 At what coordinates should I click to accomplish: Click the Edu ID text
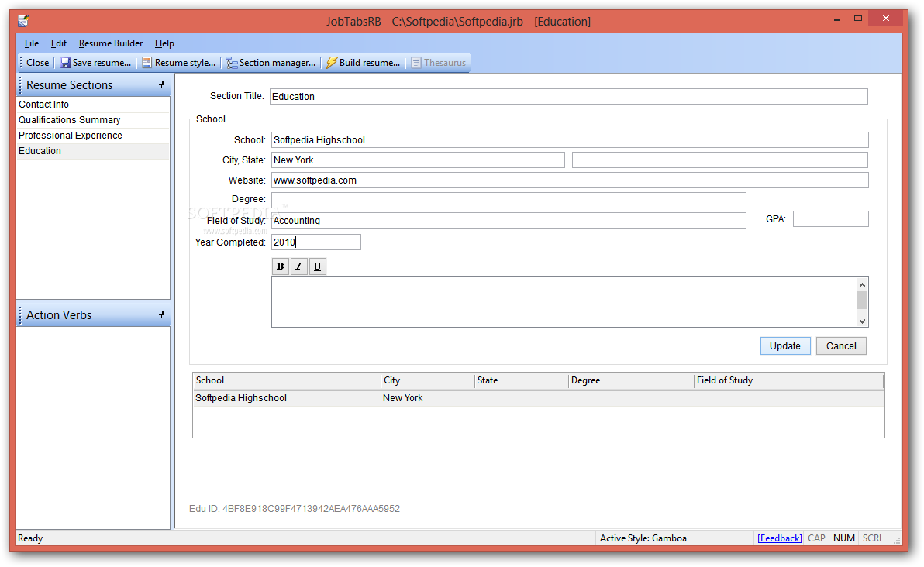[x=295, y=509]
